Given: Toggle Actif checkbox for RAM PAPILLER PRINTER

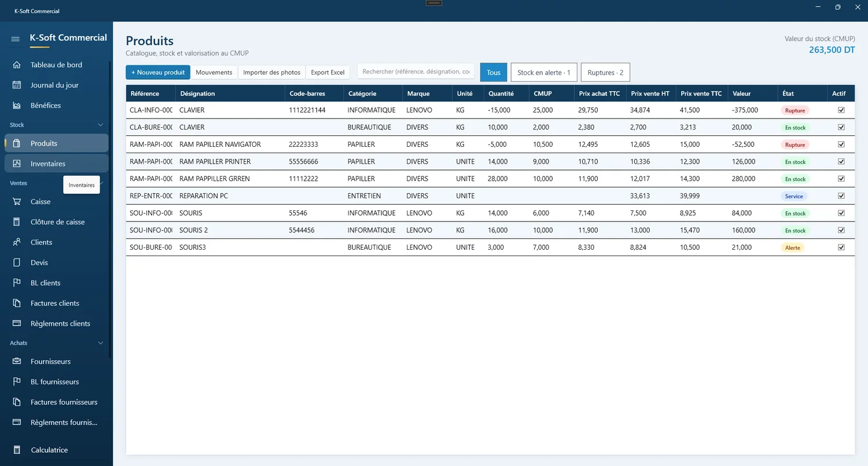Looking at the screenshot, I should coord(841,161).
